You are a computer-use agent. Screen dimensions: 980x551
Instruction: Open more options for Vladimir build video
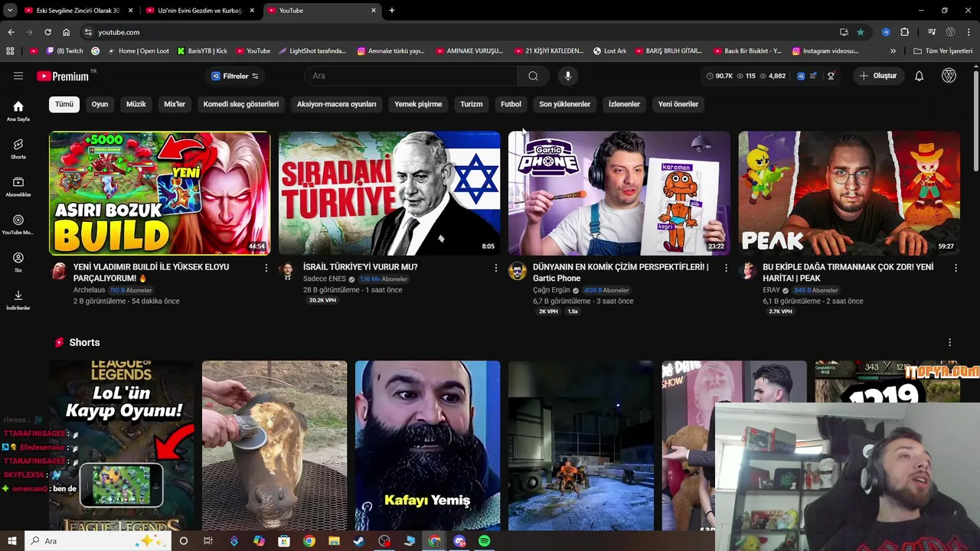pyautogui.click(x=266, y=268)
